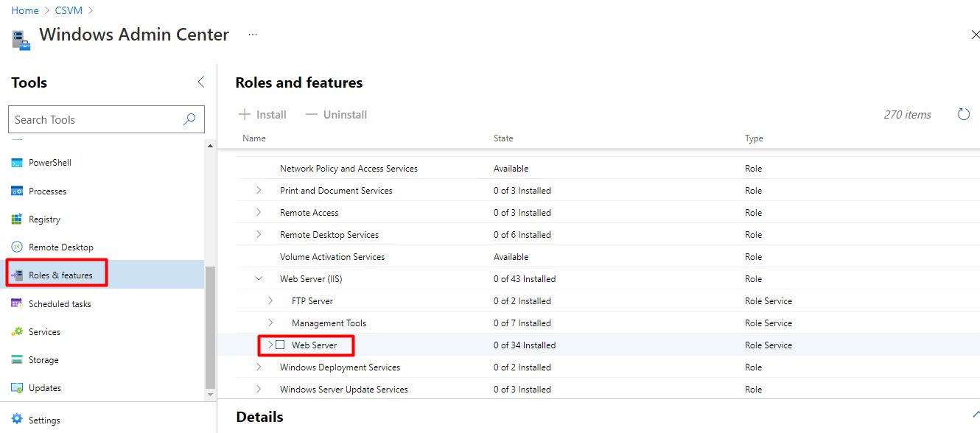Click '0 of 43 Installed' state cell

525,279
